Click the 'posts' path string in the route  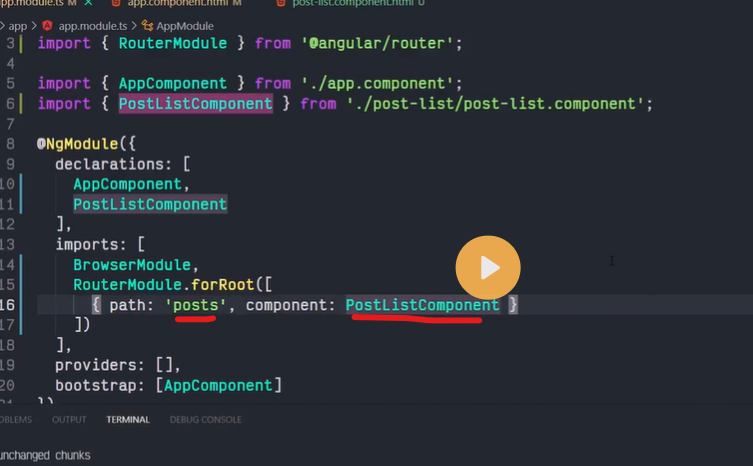pyautogui.click(x=196, y=305)
